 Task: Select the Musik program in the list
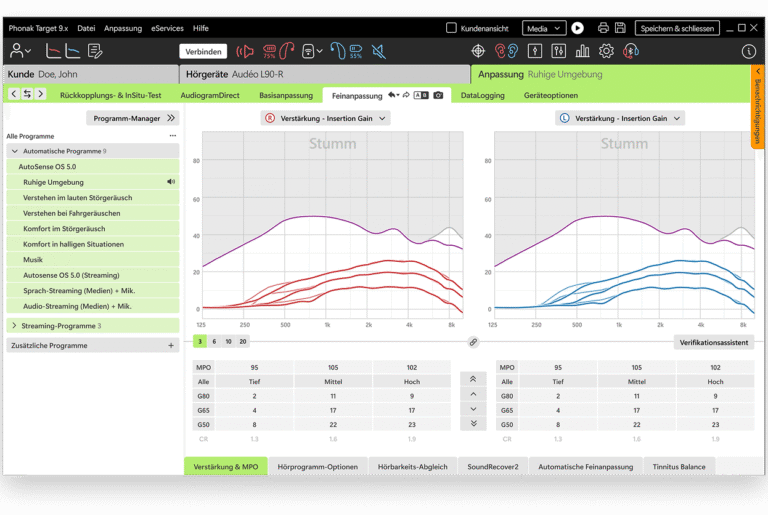tap(33, 260)
